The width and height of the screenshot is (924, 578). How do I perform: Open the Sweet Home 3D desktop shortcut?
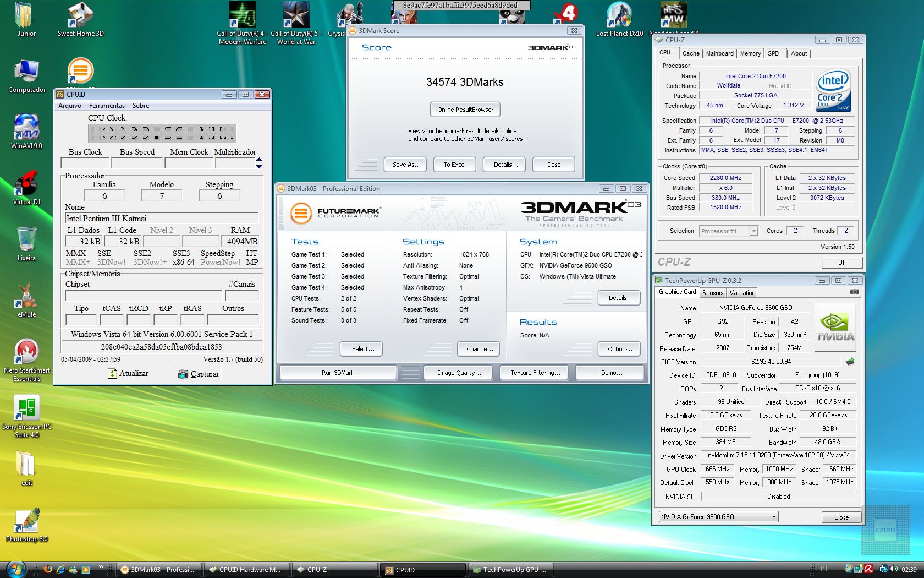80,21
